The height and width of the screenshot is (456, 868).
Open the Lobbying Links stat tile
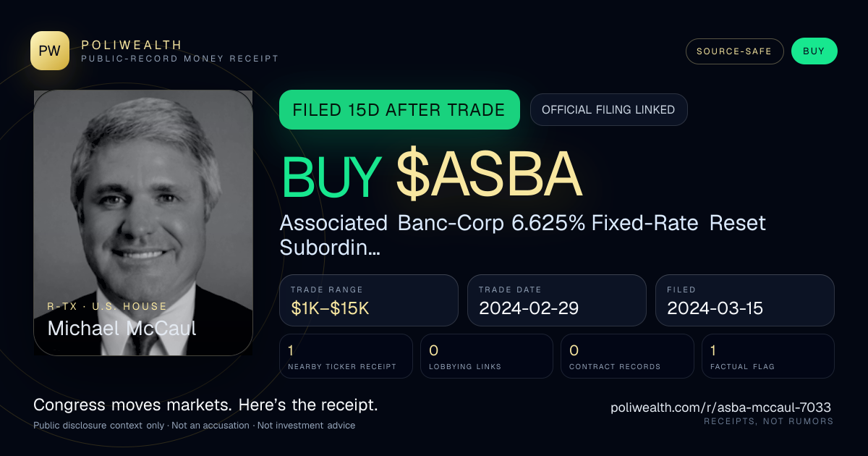pyautogui.click(x=487, y=356)
